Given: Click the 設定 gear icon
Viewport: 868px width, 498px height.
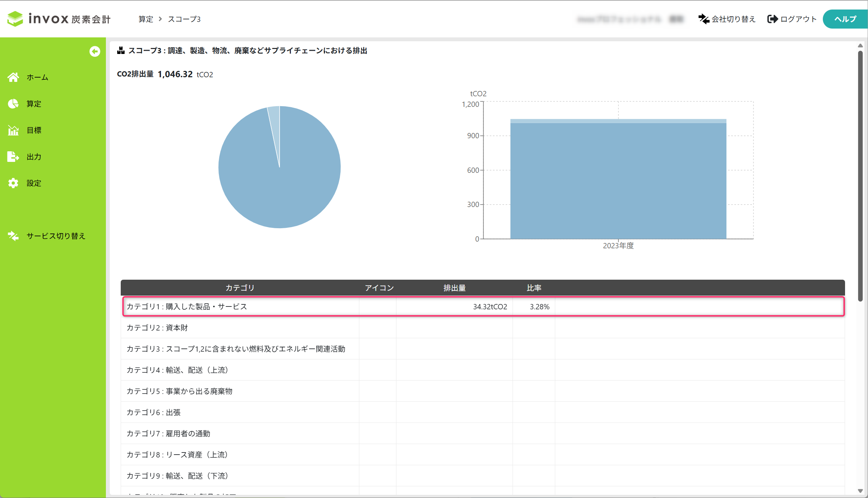Looking at the screenshot, I should pyautogui.click(x=13, y=183).
